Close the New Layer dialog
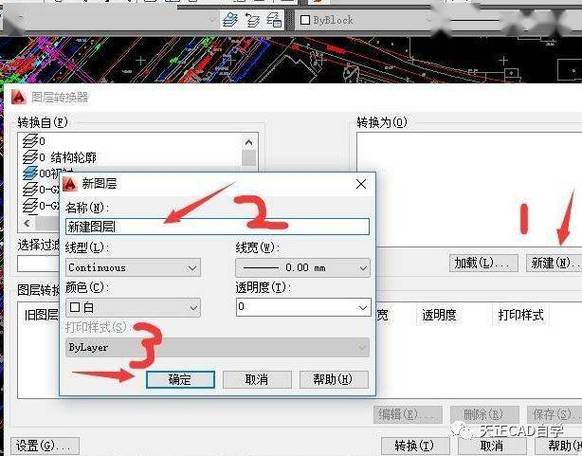 tap(361, 184)
